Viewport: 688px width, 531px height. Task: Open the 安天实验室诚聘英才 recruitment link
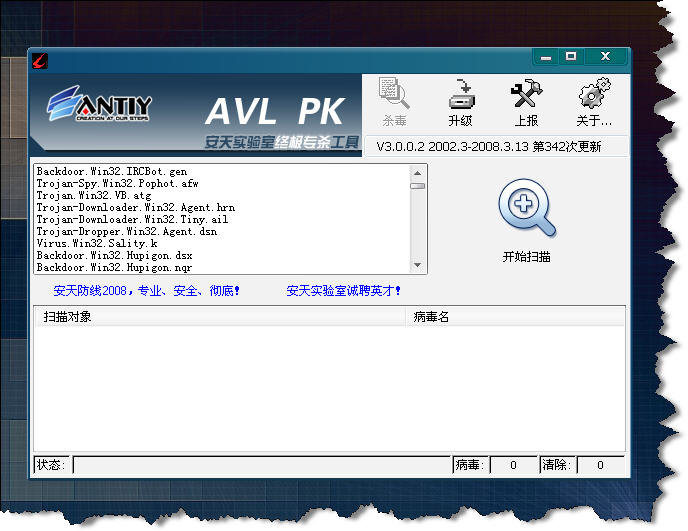(343, 291)
